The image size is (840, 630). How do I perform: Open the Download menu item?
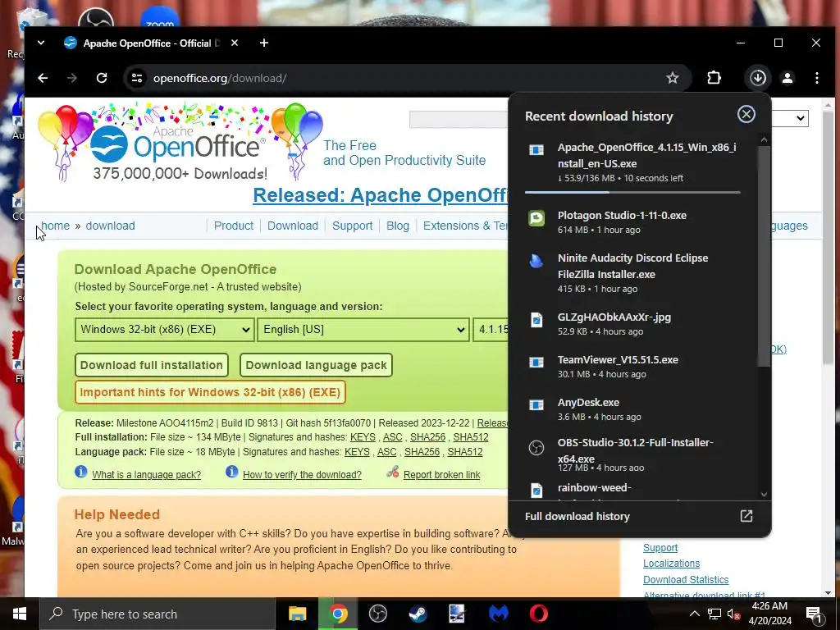click(293, 226)
